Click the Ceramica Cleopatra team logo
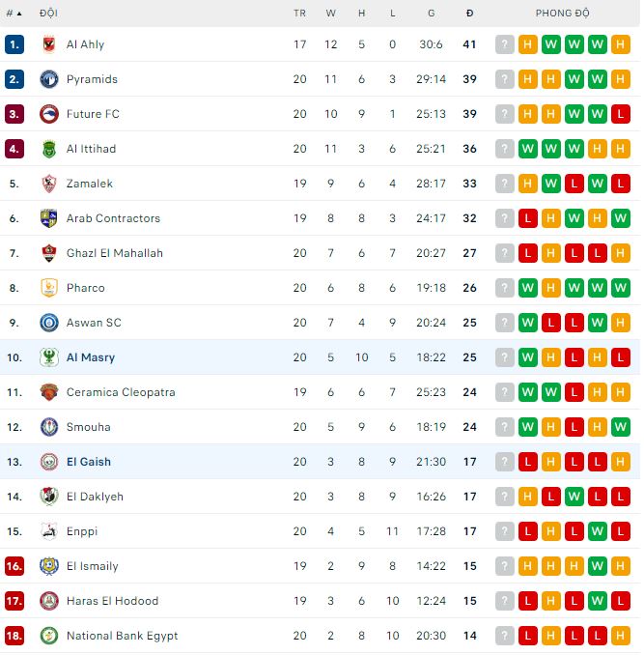 tap(48, 392)
